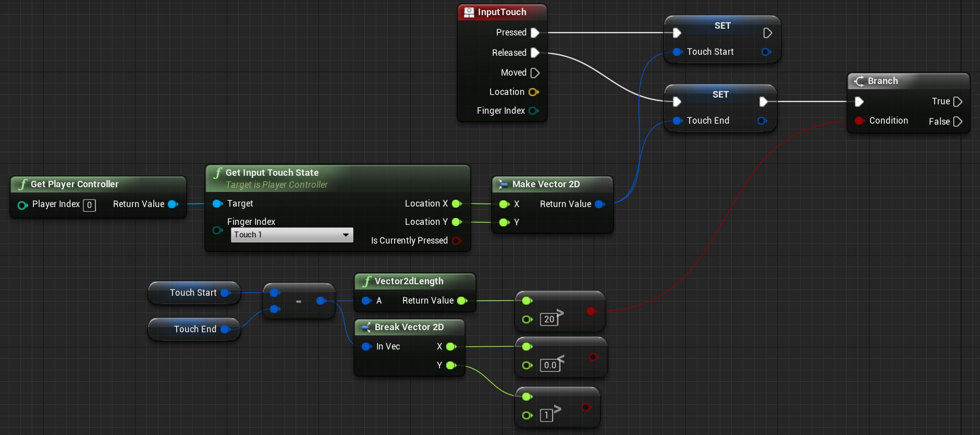This screenshot has height=435, width=980.
Task: Select the Get Input Touch State node title
Action: coord(272,173)
